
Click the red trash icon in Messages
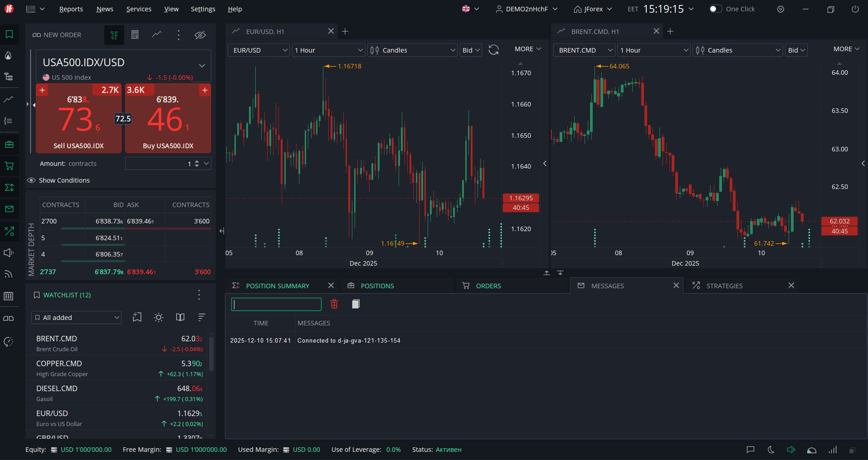[x=334, y=304]
